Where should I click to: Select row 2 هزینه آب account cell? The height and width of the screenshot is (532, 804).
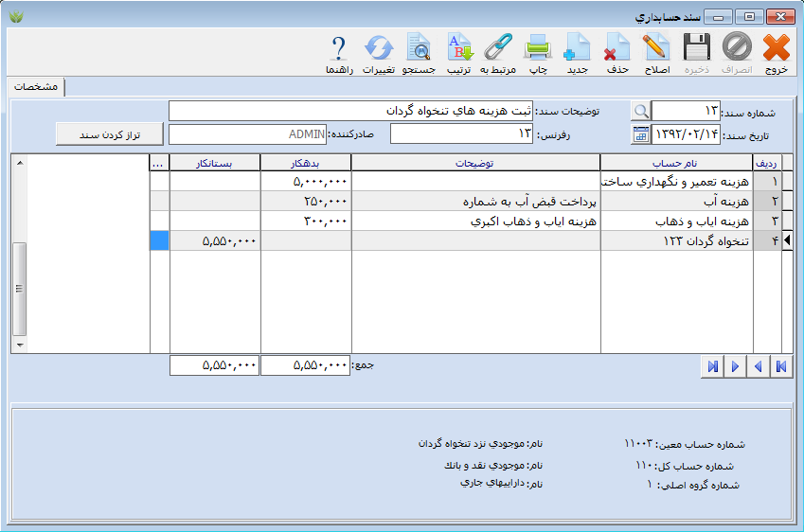click(x=677, y=202)
